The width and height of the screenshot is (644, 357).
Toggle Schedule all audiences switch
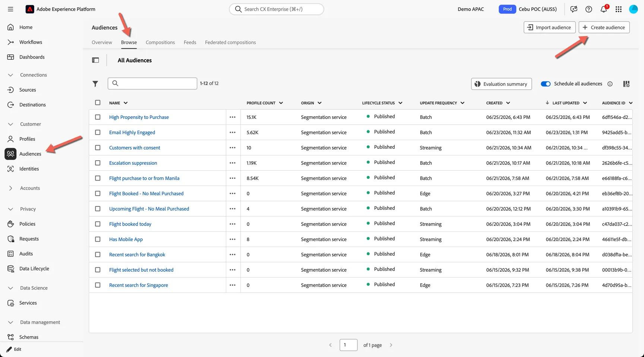(546, 84)
